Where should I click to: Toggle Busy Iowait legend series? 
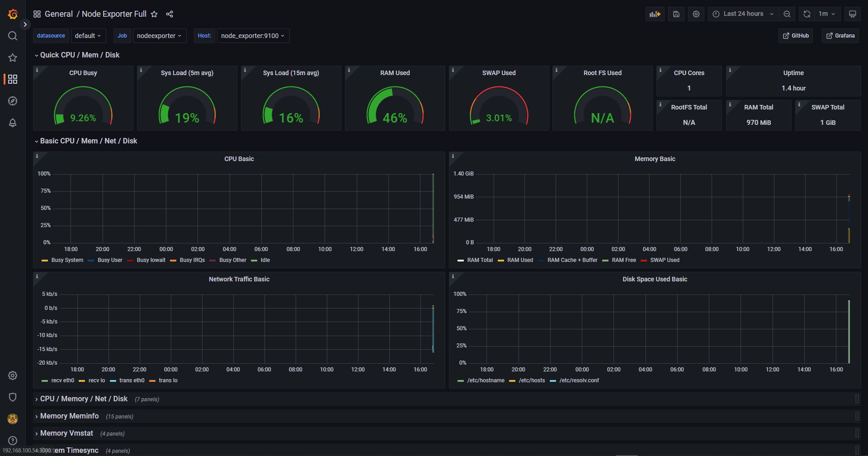tap(151, 260)
